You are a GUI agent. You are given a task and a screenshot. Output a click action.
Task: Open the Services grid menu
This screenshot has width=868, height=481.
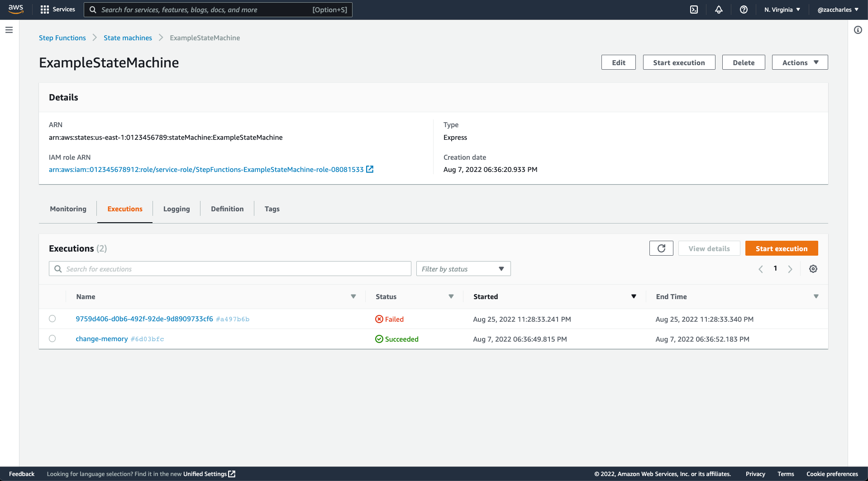(57, 10)
